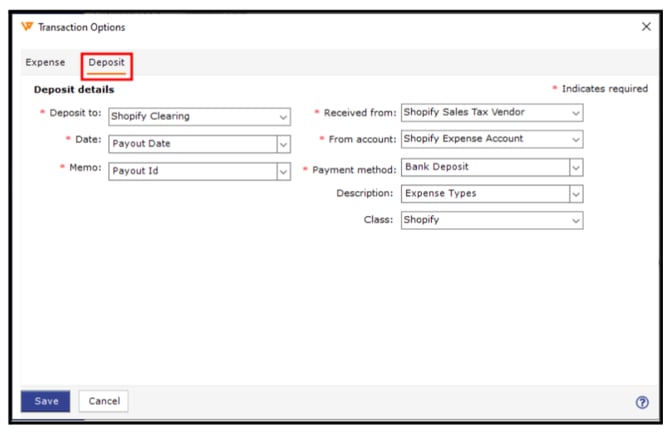Open the help question mark icon
Screen dimensions: 670x437
[642, 402]
